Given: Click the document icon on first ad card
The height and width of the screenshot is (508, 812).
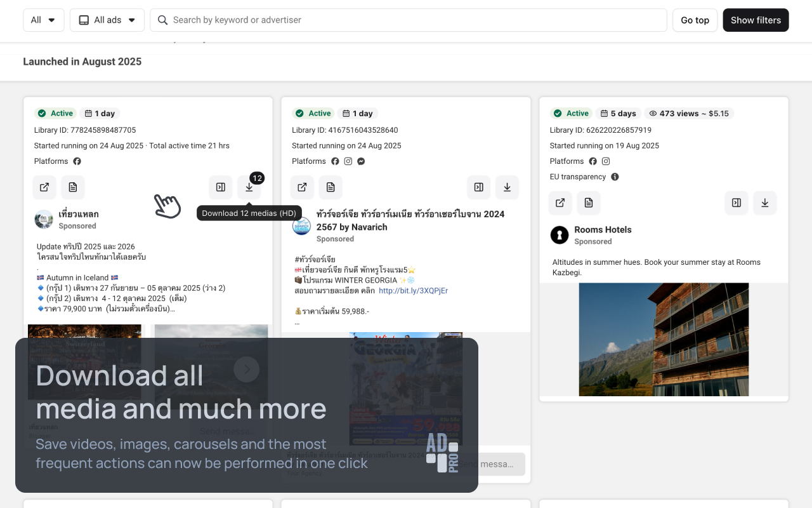Looking at the screenshot, I should [73, 187].
